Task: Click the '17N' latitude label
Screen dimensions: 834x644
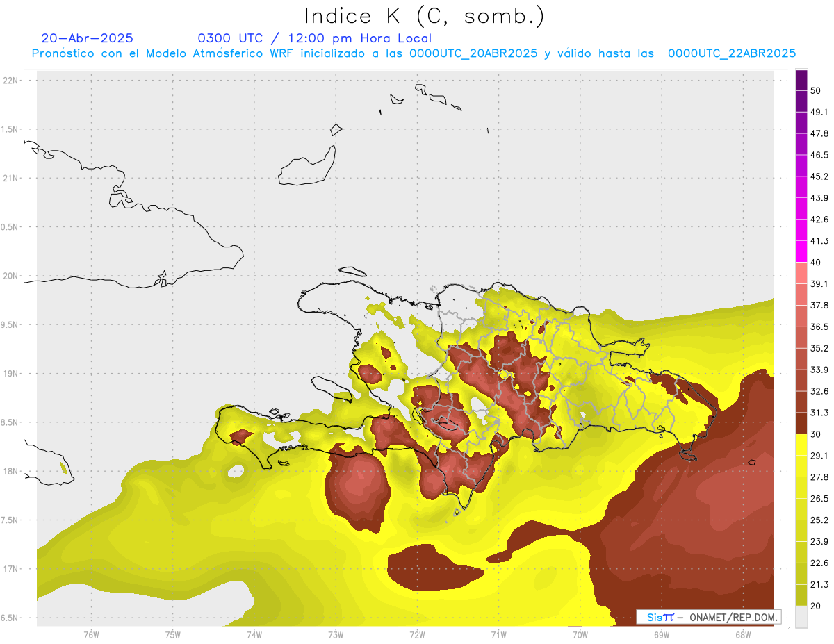Action: (12, 569)
